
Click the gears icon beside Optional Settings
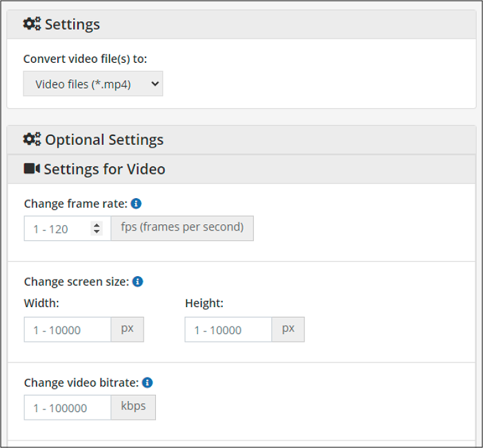[32, 139]
